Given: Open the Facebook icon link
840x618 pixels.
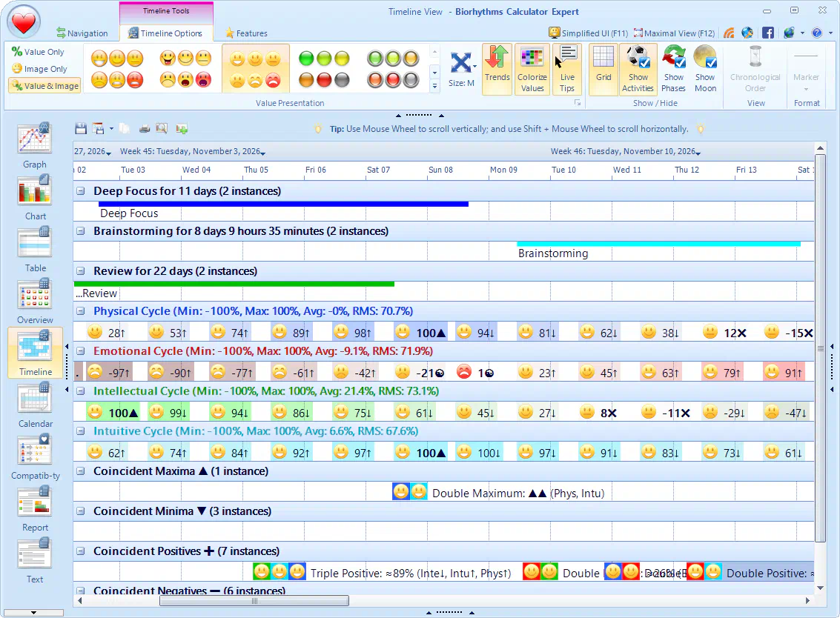Looking at the screenshot, I should point(767,33).
